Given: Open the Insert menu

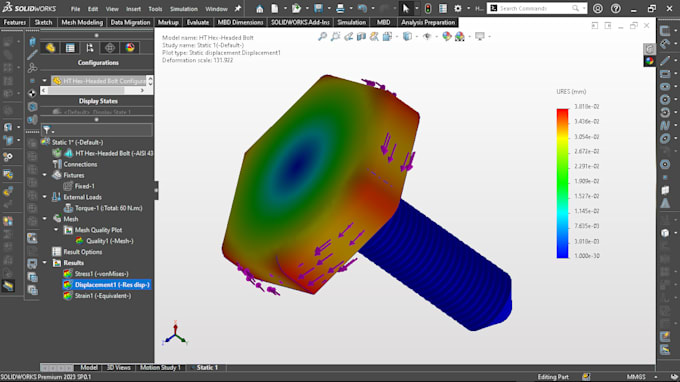Looking at the screenshot, I should (x=133, y=9).
